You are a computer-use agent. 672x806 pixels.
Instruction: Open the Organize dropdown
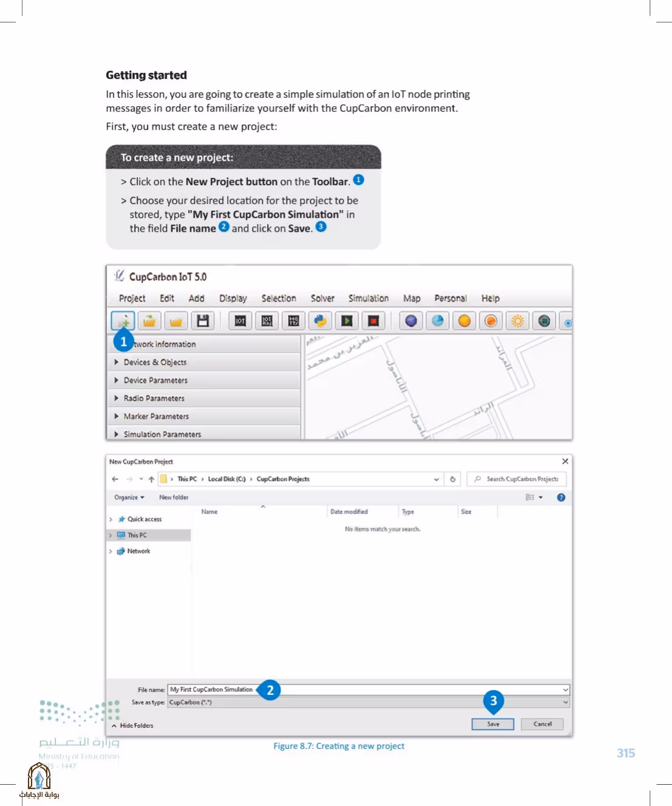pos(129,497)
